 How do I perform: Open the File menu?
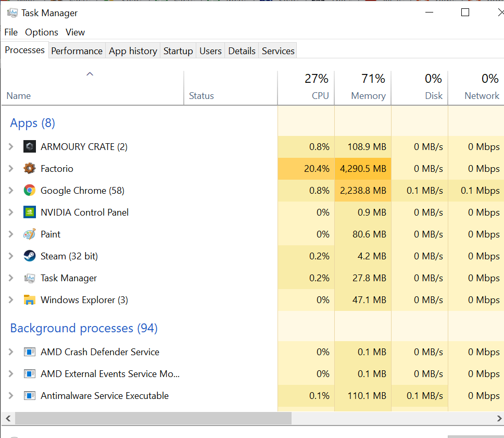tap(11, 32)
